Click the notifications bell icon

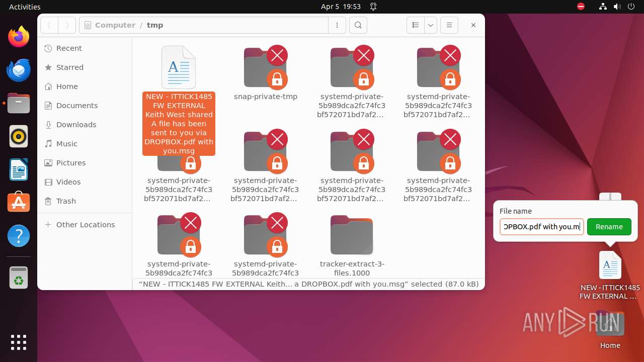[373, 7]
